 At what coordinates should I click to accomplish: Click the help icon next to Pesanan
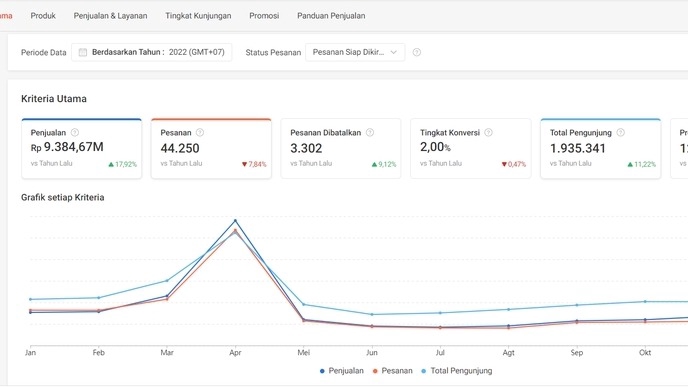point(200,133)
